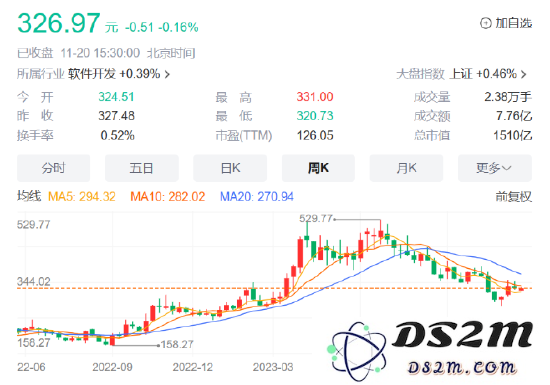The width and height of the screenshot is (550, 385).
Task: Click the chevron after 软件开发 +0.39%
Action: pyautogui.click(x=167, y=74)
